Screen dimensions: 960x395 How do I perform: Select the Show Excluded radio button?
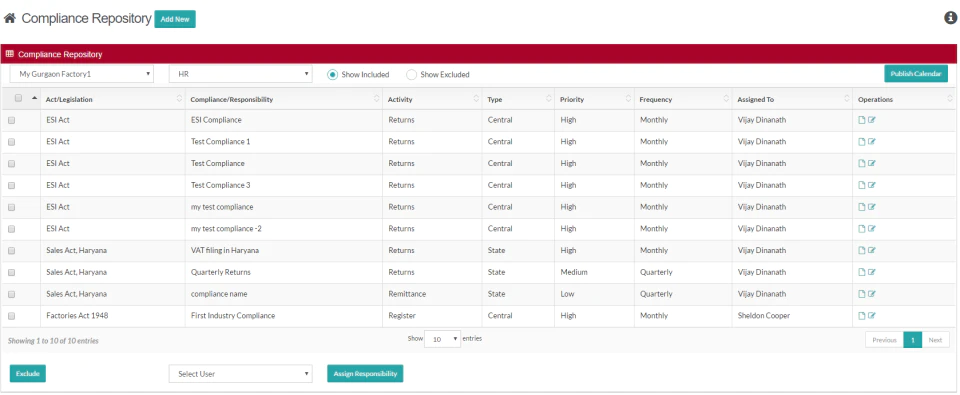(x=411, y=75)
